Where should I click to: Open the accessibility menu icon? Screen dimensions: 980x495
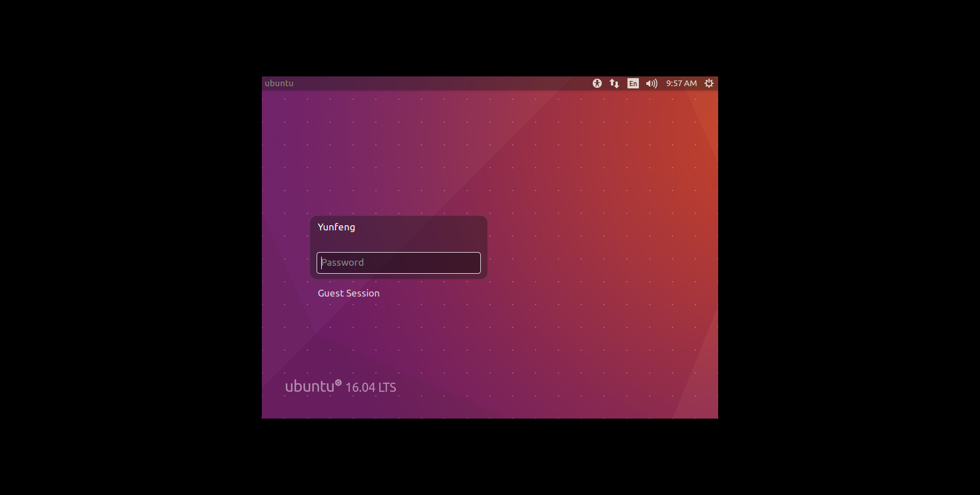(x=597, y=83)
